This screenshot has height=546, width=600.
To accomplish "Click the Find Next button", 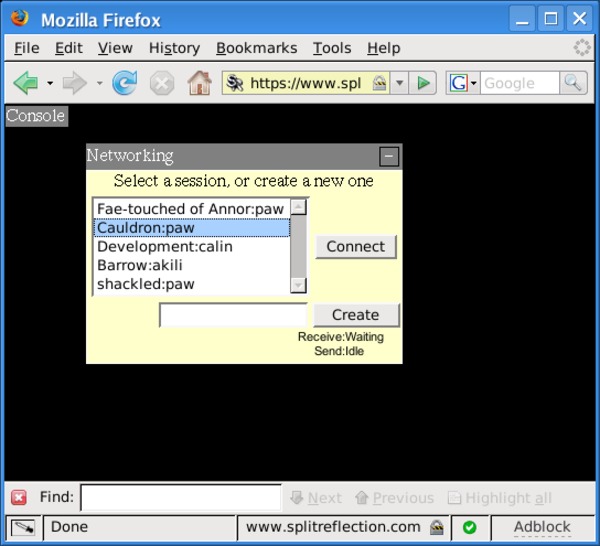I will (316, 498).
